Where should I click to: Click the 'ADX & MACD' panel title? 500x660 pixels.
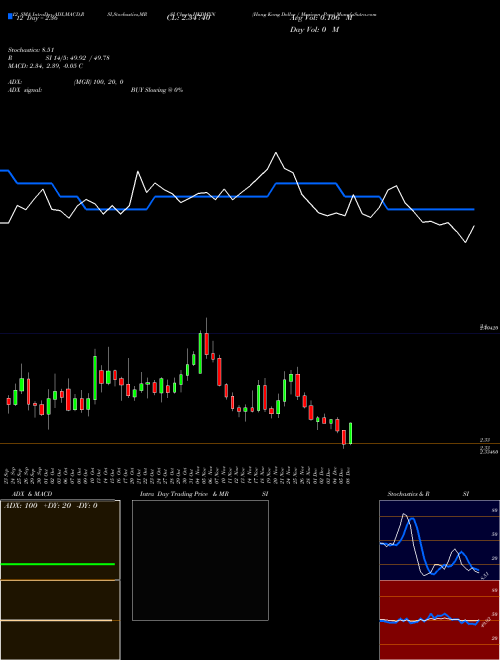32,494
